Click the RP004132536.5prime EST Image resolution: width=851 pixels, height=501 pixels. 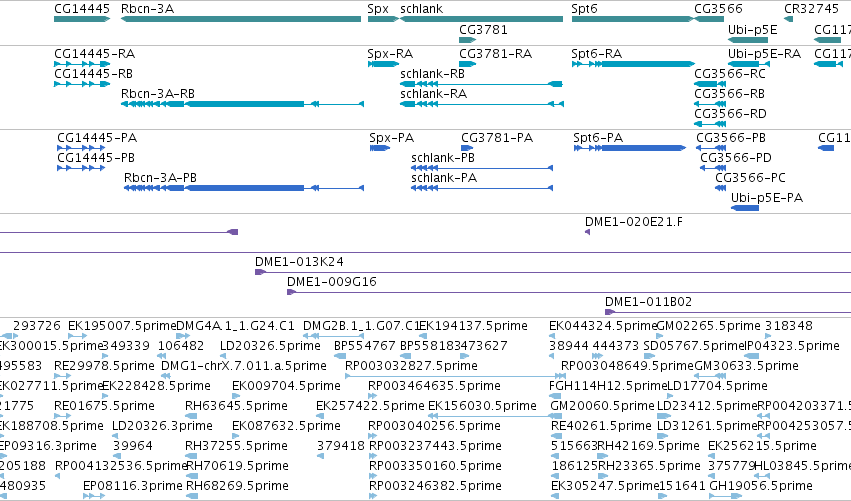pyautogui.click(x=58, y=477)
